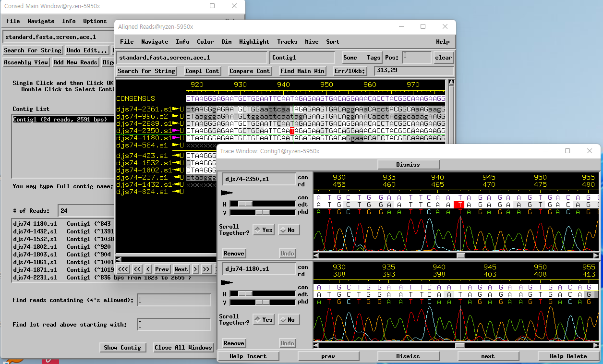
Task: Click direction arrow icon under djs74-1180.s1 trace
Action: tap(227, 283)
